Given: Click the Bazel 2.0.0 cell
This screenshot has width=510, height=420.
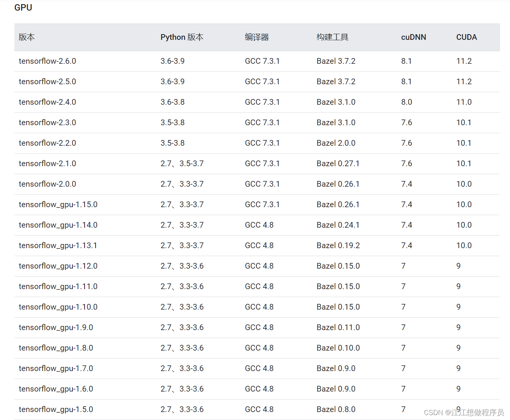Looking at the screenshot, I should 336,143.
